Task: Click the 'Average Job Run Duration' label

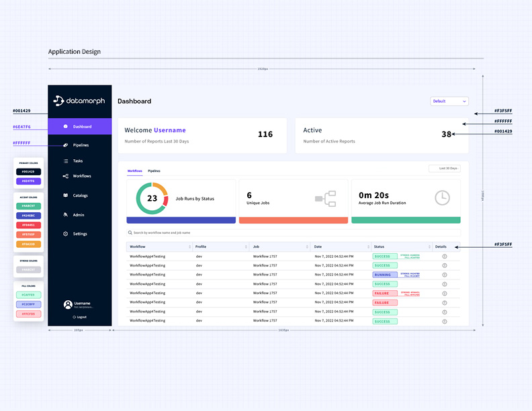Action: point(382,203)
